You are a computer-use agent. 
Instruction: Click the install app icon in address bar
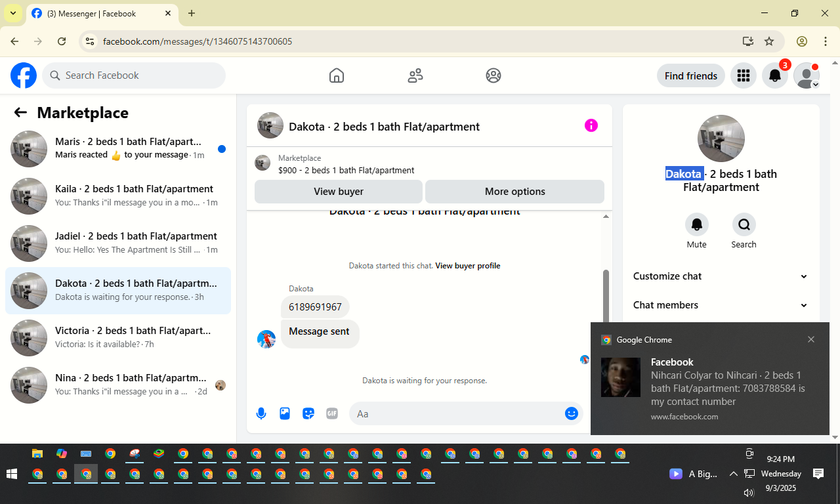(747, 41)
